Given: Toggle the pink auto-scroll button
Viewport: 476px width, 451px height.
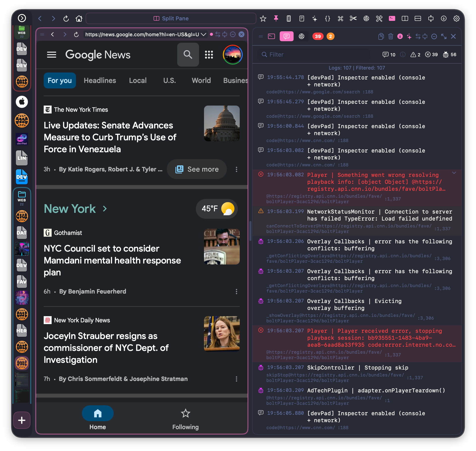Looking at the screenshot, I should (400, 36).
